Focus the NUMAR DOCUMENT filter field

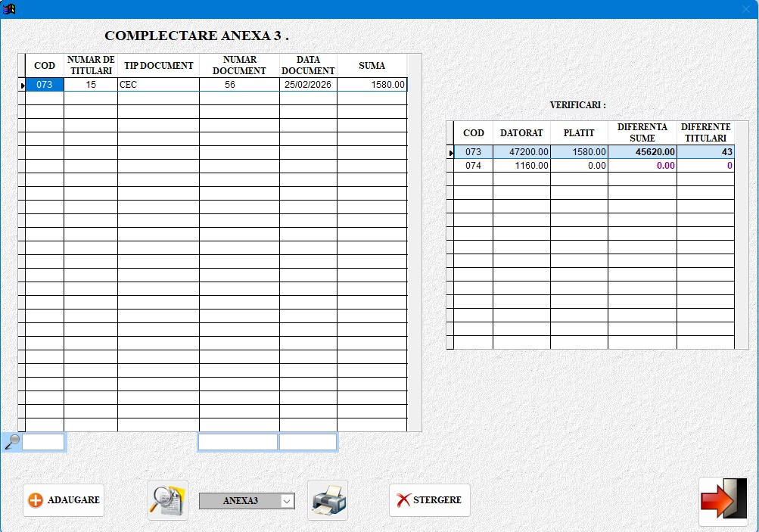pyautogui.click(x=238, y=442)
